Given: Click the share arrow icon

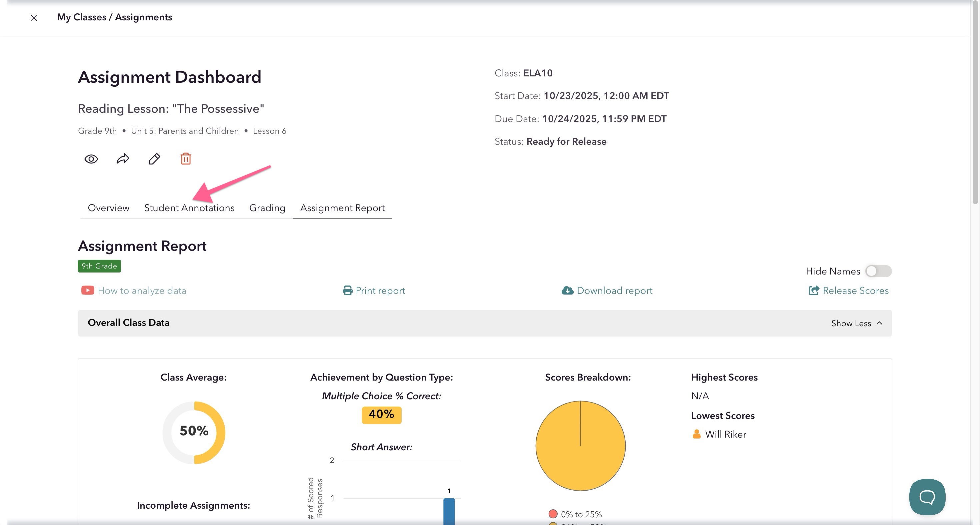Looking at the screenshot, I should point(123,159).
